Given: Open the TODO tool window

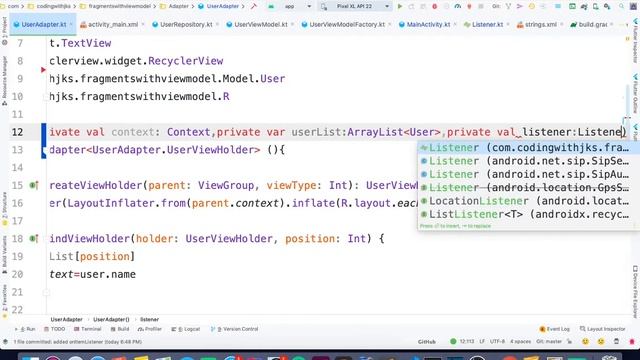Looking at the screenshot, I should (54, 329).
